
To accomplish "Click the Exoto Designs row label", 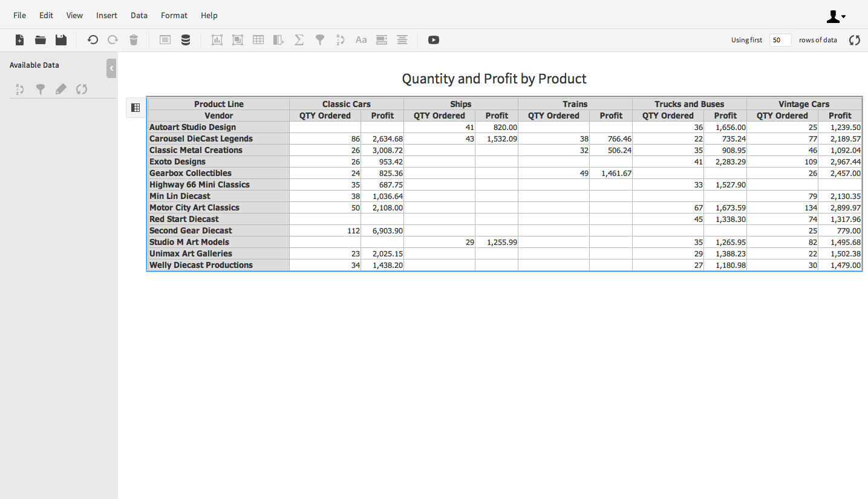I will coord(219,161).
